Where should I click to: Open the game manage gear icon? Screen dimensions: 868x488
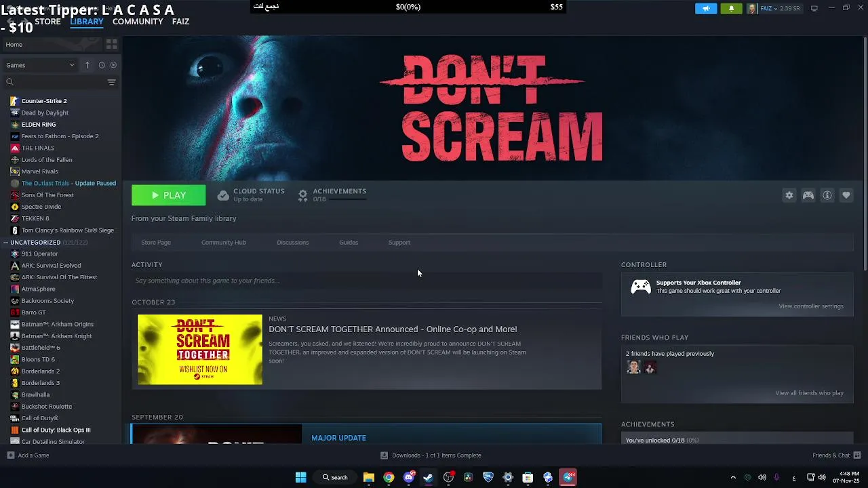(789, 195)
